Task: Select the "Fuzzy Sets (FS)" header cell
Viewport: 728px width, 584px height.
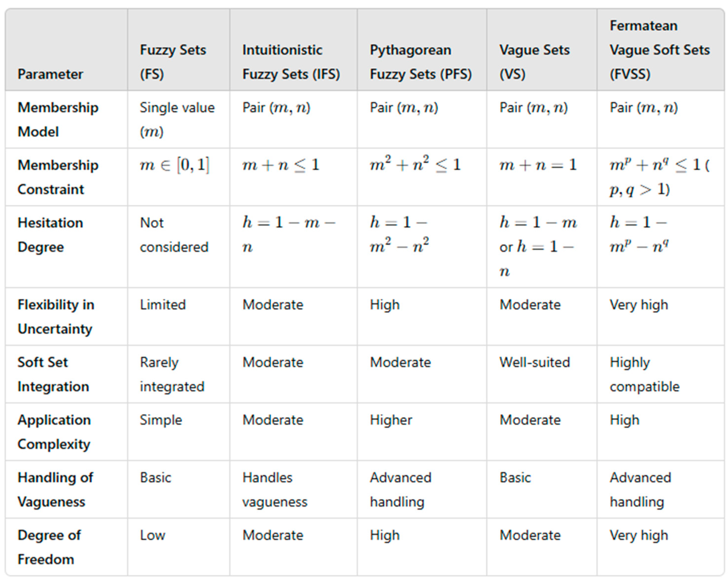Action: pyautogui.click(x=173, y=62)
